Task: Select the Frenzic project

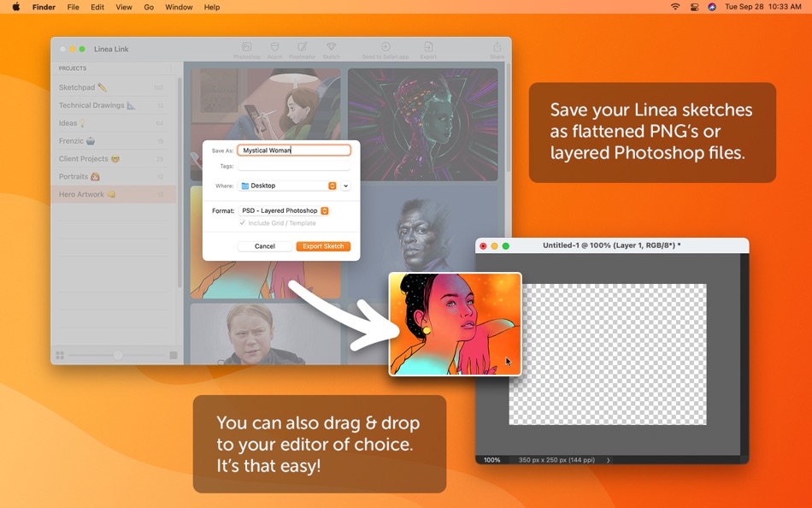Action: pyautogui.click(x=114, y=141)
